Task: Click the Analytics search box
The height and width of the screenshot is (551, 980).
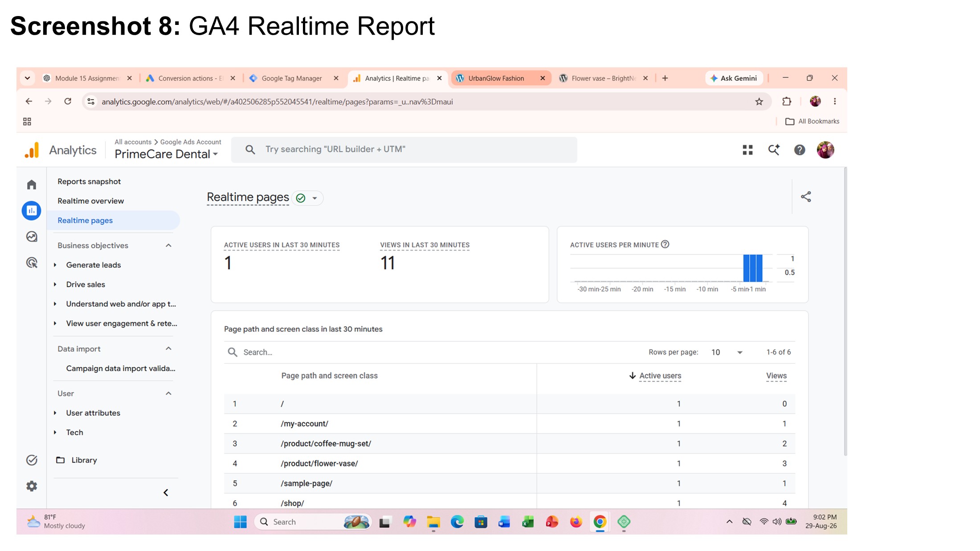Action: (404, 150)
